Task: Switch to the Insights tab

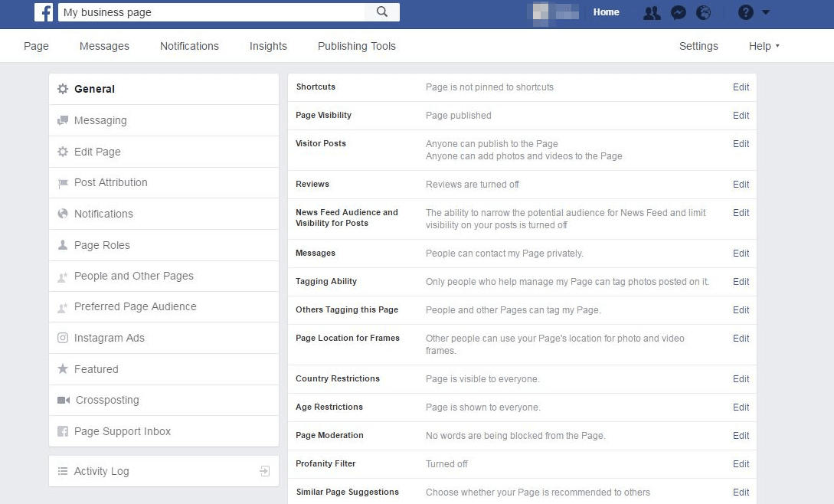Action: pos(268,46)
